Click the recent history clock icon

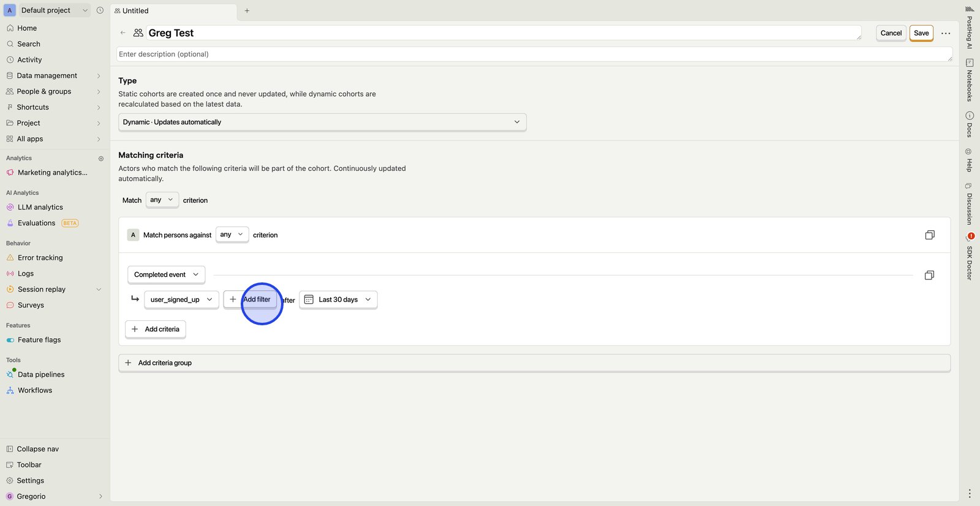click(100, 10)
